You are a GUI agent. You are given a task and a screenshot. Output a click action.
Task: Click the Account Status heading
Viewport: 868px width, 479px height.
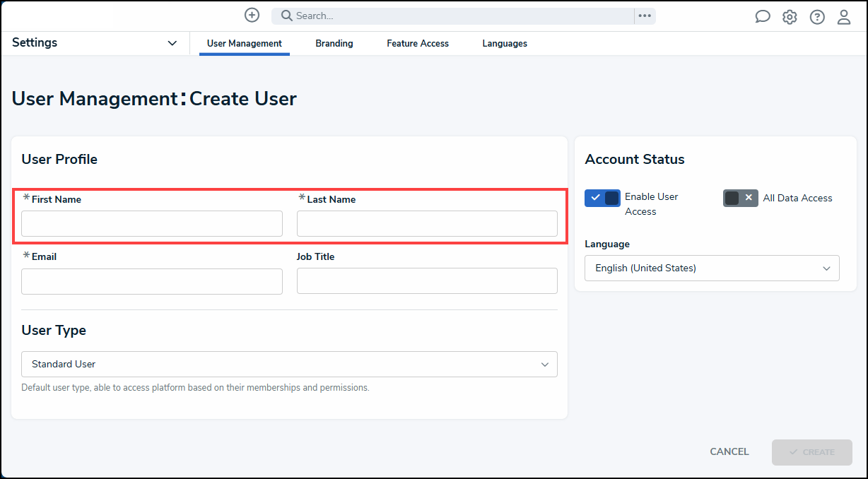point(635,160)
